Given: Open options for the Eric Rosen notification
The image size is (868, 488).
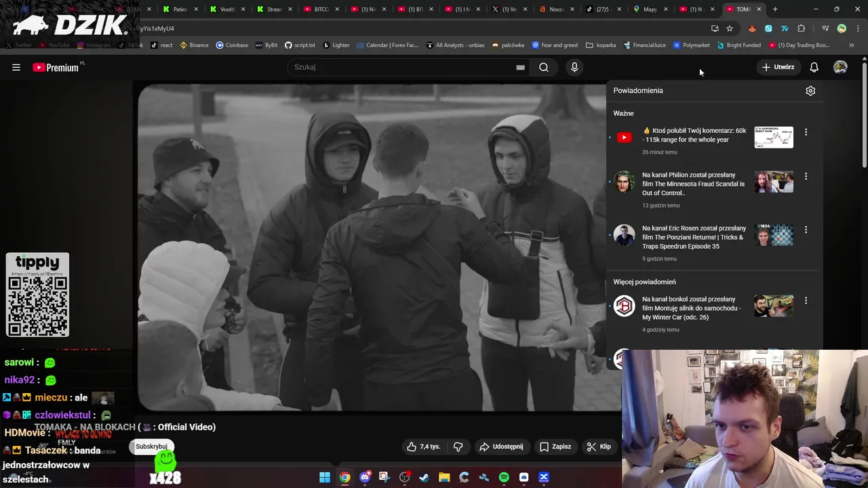Looking at the screenshot, I should click(806, 230).
